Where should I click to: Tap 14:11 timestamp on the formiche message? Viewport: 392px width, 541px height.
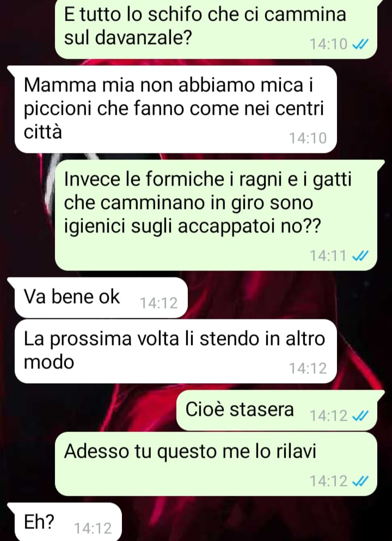click(x=328, y=256)
